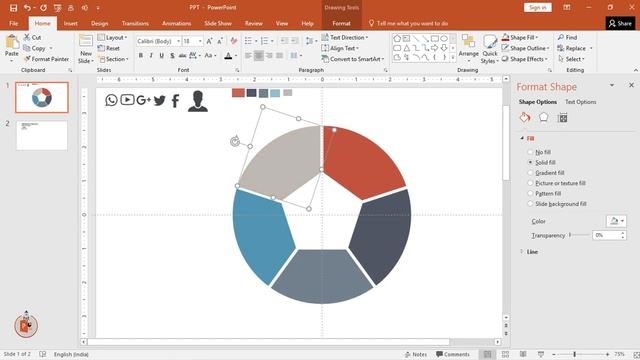Click the Save icon in title bar
Viewport: 640px width, 360px height.
point(13,8)
